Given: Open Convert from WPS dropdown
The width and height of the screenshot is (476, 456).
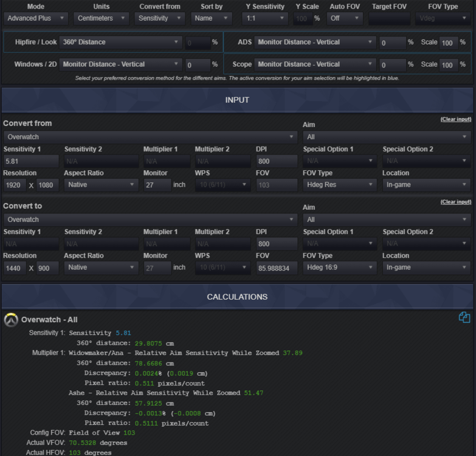Looking at the screenshot, I should [223, 185].
